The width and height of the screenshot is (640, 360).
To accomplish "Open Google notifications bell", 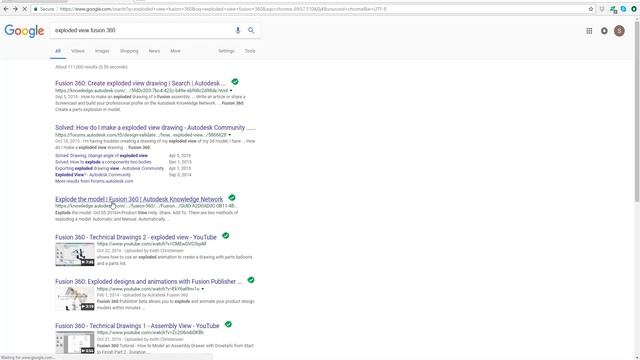I will point(604,31).
